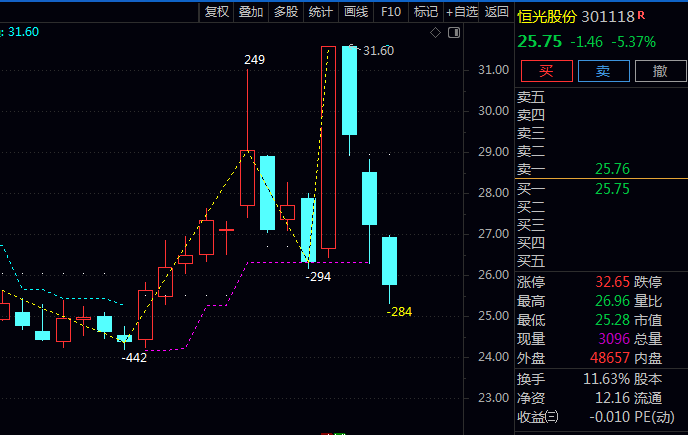
Task: Click the 买三 row label
Action: pyautogui.click(x=531, y=225)
